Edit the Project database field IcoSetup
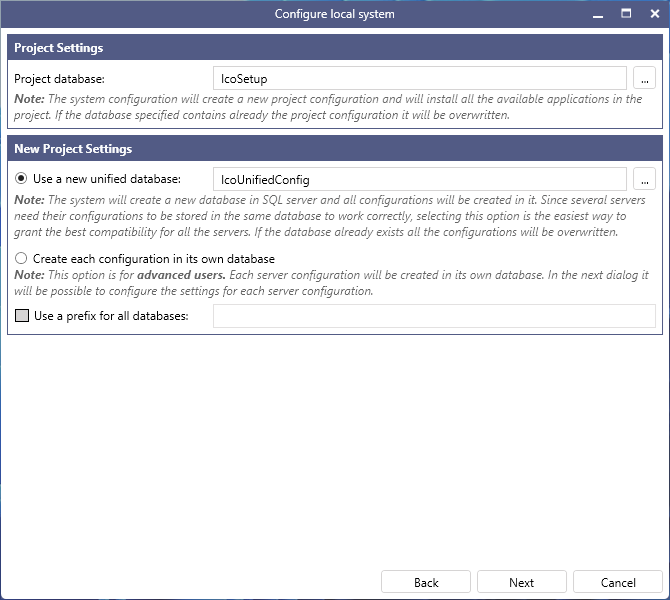Image resolution: width=670 pixels, height=600 pixels. 420,78
